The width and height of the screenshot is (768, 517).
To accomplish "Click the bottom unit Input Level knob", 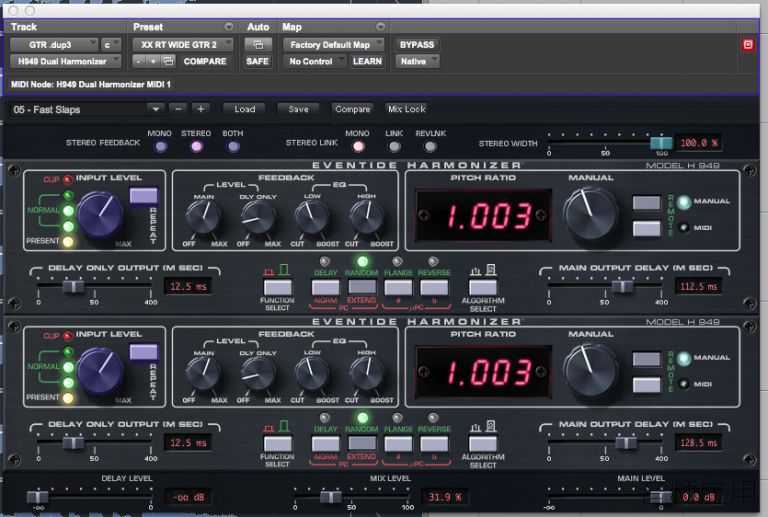I will [x=99, y=372].
